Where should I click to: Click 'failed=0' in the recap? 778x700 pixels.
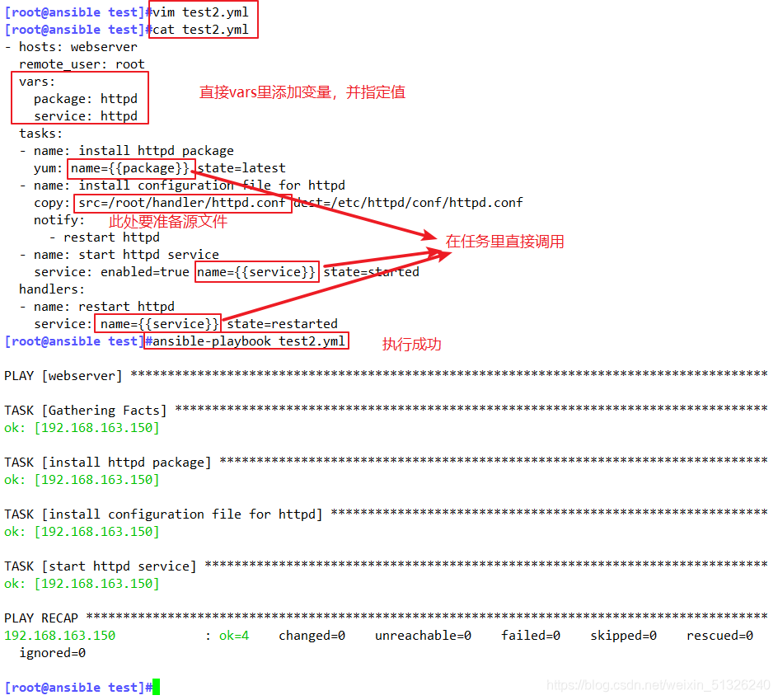531,636
